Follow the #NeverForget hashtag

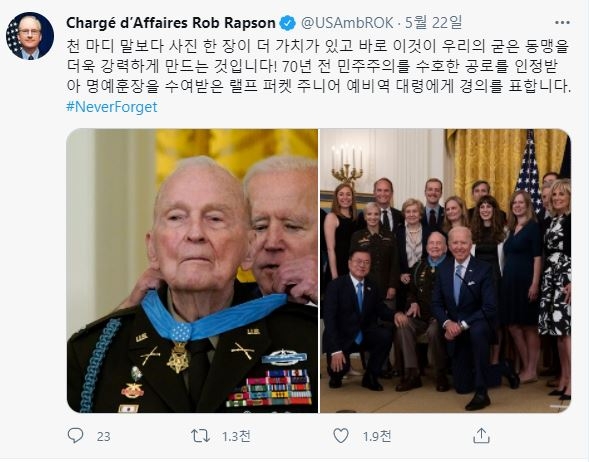pyautogui.click(x=112, y=107)
